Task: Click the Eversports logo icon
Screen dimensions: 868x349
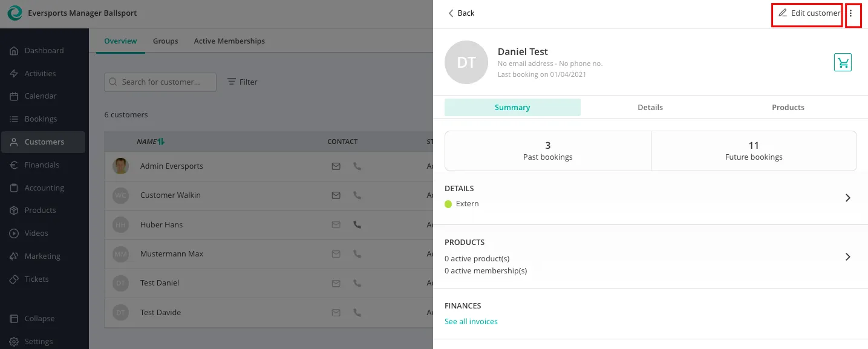Action: [15, 13]
